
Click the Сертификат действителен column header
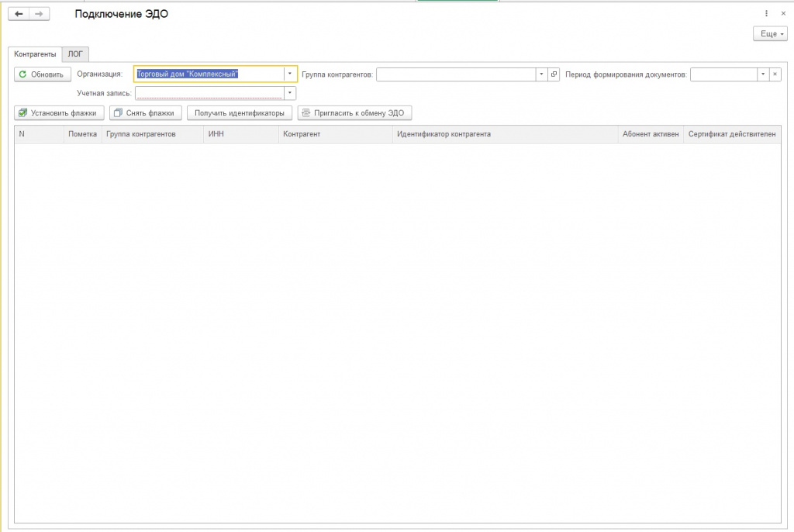click(732, 134)
